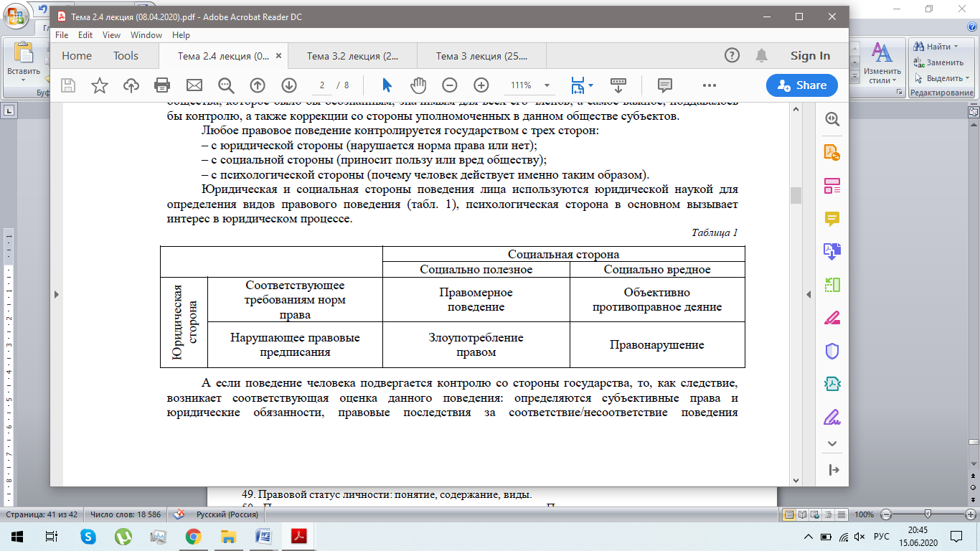Switch to the Tools tab
Image resolution: width=980 pixels, height=551 pixels.
click(126, 55)
